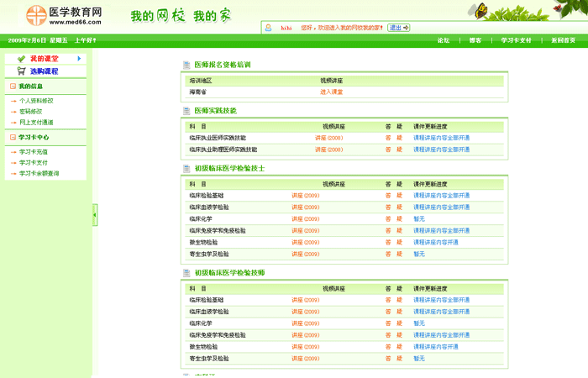Open 课程讲座内容全部开通 for 临床执业医师实践技能
This screenshot has height=378, width=588.
point(441,138)
